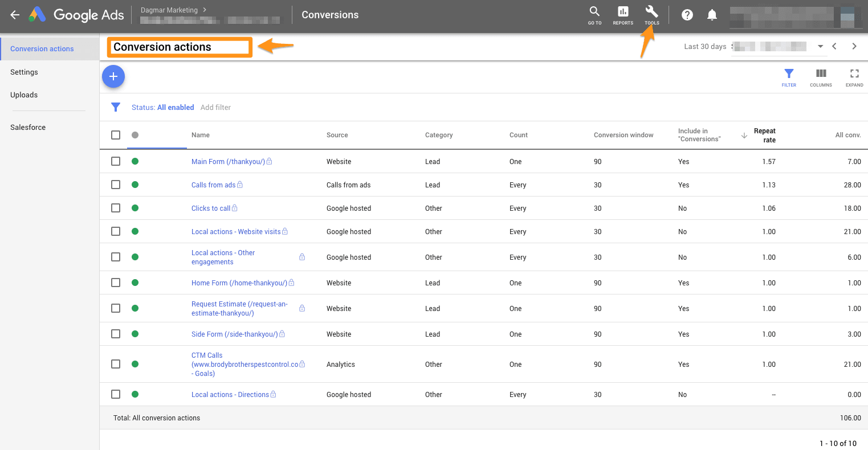The height and width of the screenshot is (450, 868).
Task: Click the lock icon beside Request Estimate
Action: pos(302,308)
